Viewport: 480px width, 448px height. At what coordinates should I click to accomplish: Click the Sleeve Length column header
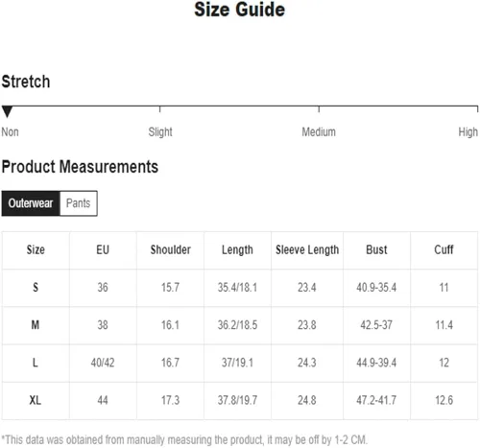[307, 249]
